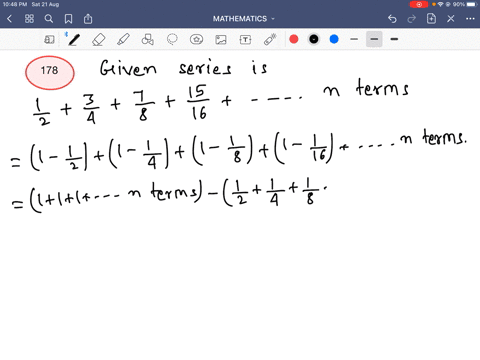Redo the last undone stroke
The image size is (480, 360).
tap(412, 19)
